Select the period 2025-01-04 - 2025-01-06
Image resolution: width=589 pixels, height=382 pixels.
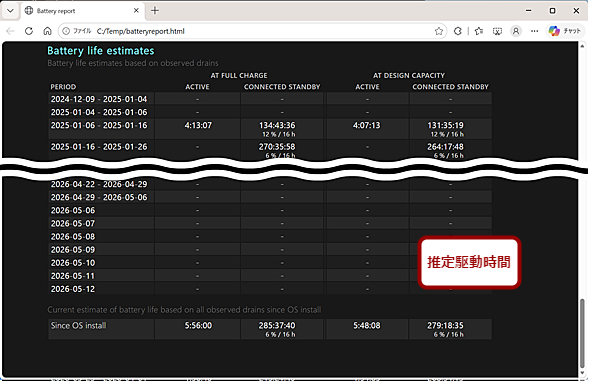coord(99,112)
